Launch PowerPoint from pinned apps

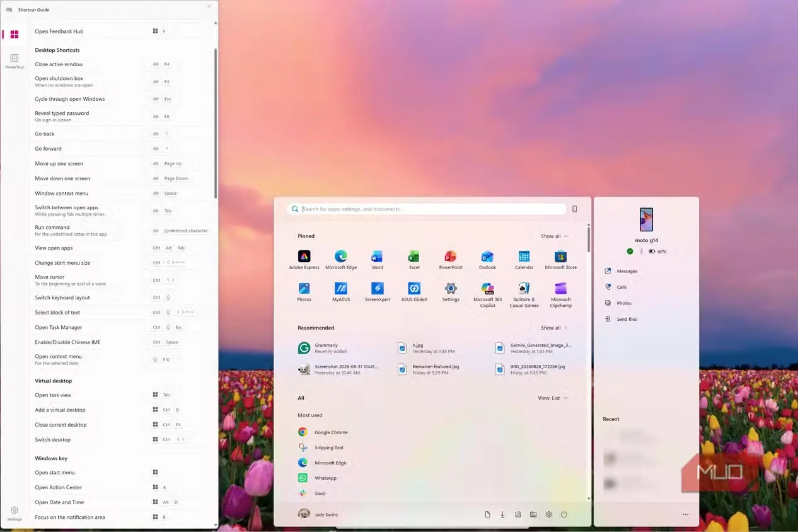tap(451, 260)
